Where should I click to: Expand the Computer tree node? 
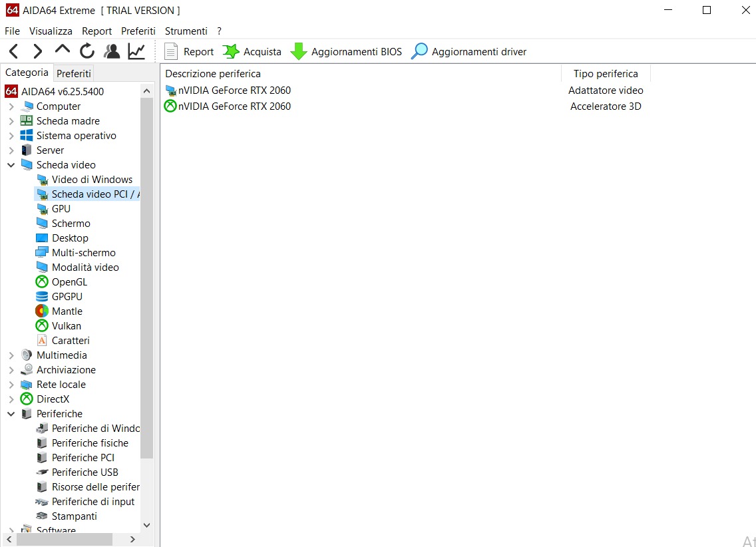point(11,106)
